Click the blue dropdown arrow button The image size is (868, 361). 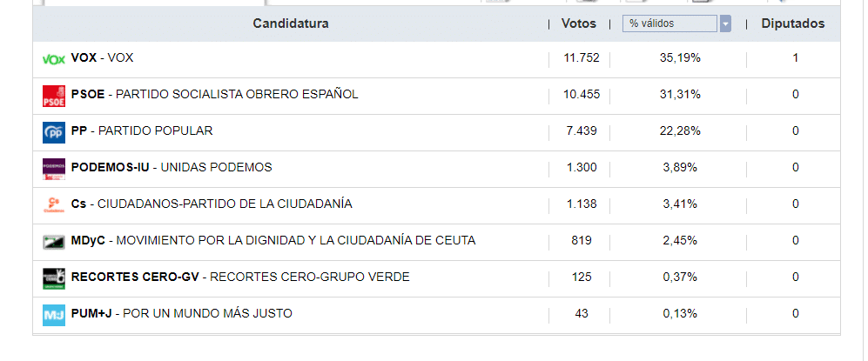(725, 23)
